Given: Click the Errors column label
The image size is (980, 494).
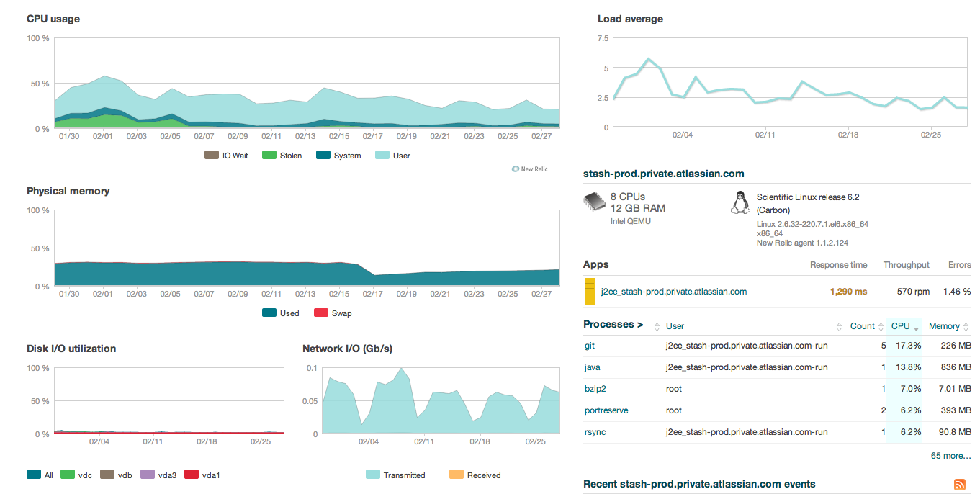Looking at the screenshot, I should pyautogui.click(x=959, y=265).
